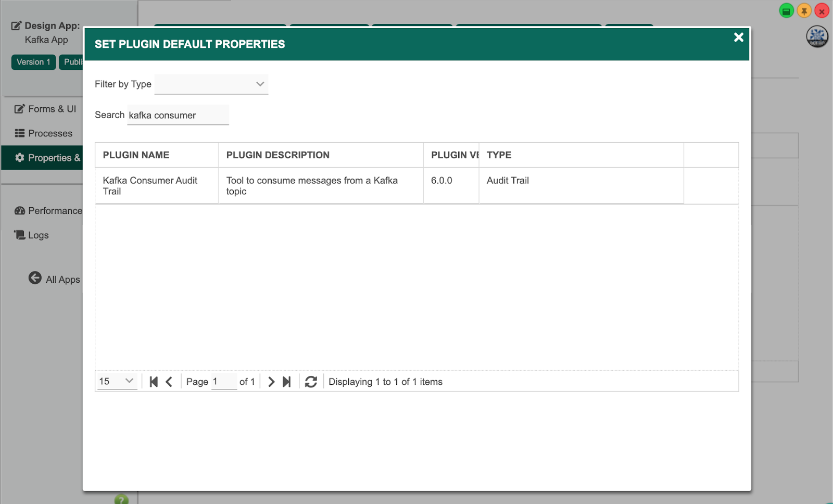Close the Set Plugin Default Properties dialog
The height and width of the screenshot is (504, 833).
pyautogui.click(x=738, y=37)
